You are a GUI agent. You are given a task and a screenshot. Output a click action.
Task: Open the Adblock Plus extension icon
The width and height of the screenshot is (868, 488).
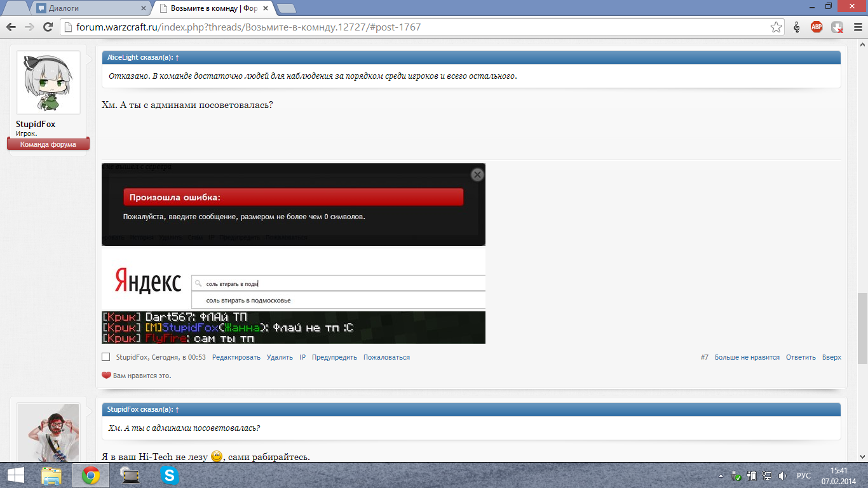[817, 27]
